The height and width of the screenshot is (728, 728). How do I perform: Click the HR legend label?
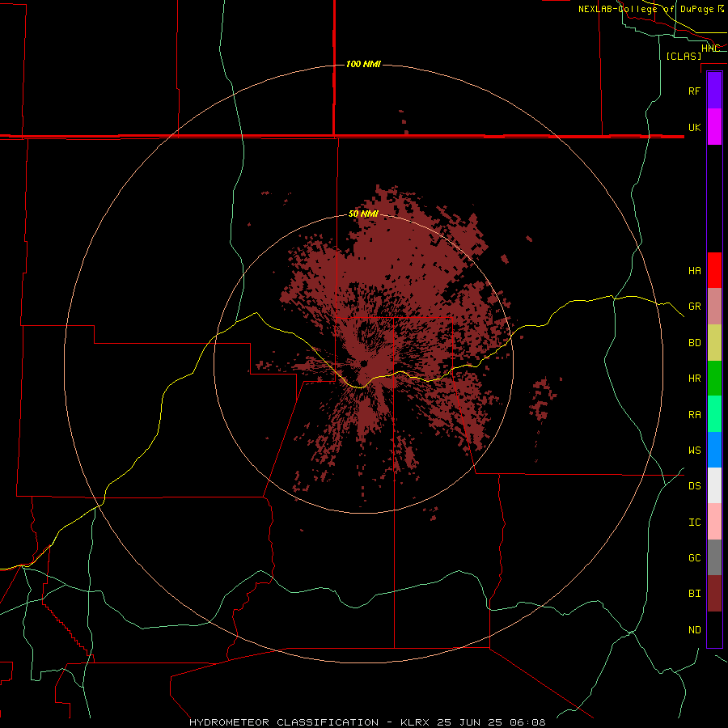coord(695,379)
